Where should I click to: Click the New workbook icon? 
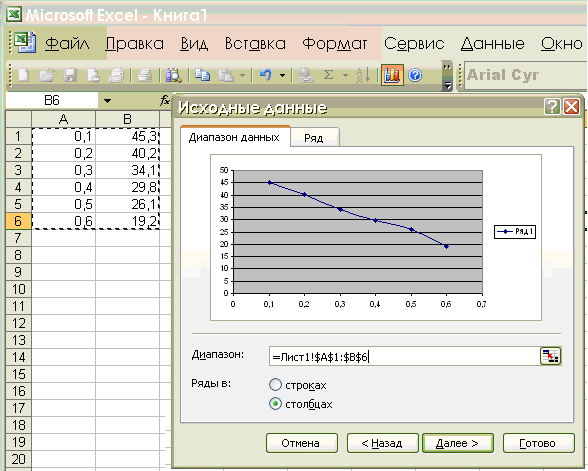[x=24, y=75]
